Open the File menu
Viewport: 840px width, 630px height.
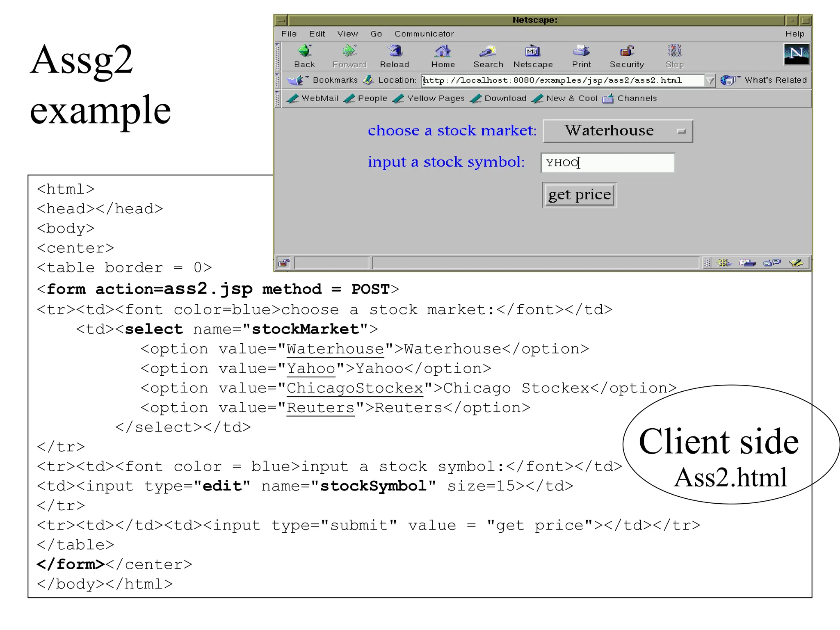click(x=289, y=34)
